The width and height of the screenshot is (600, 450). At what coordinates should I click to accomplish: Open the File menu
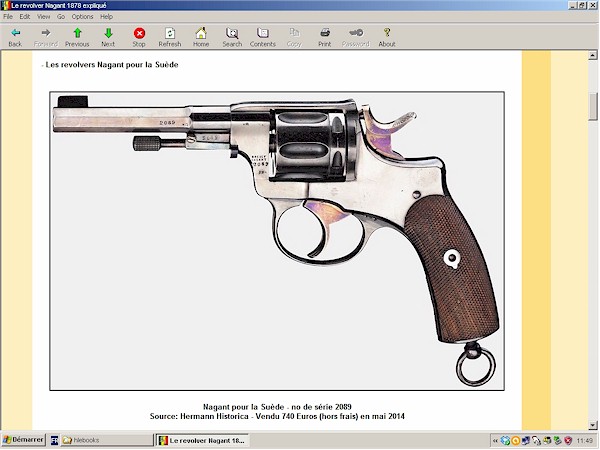click(x=8, y=17)
